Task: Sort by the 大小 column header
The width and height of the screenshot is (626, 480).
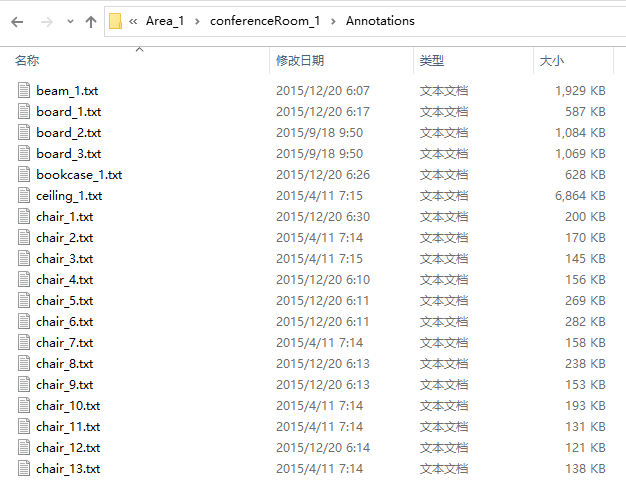Action: (x=552, y=61)
